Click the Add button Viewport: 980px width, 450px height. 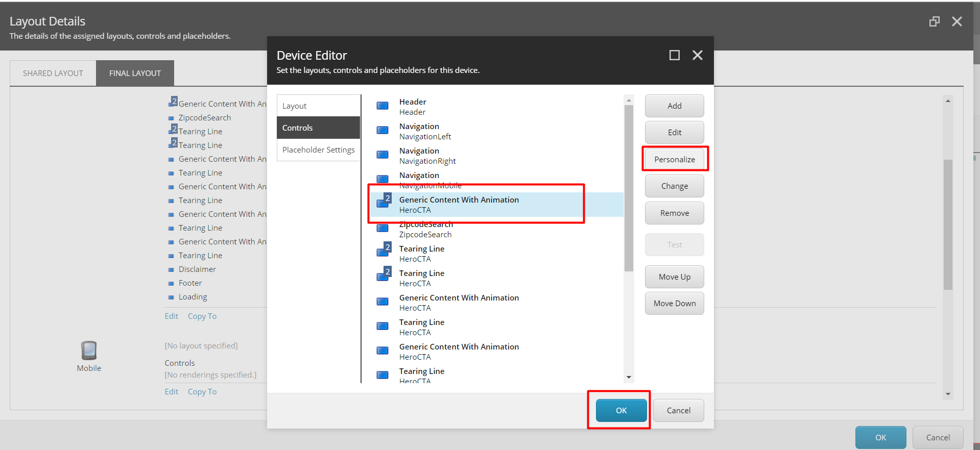coord(675,106)
